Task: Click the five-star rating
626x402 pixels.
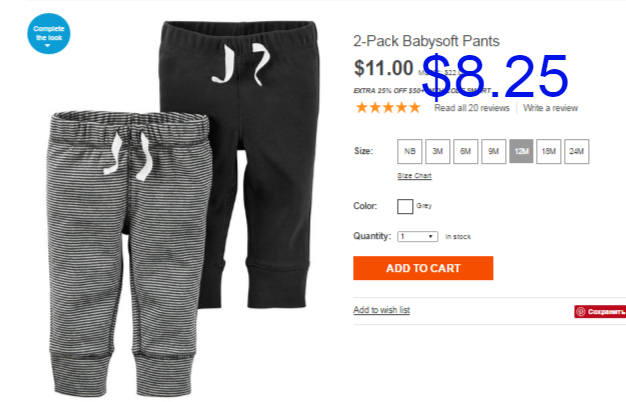Action: [388, 108]
